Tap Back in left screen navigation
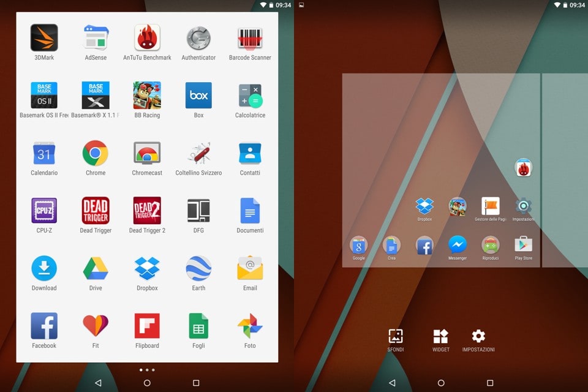Screen dimensions: 588x392 98,383
